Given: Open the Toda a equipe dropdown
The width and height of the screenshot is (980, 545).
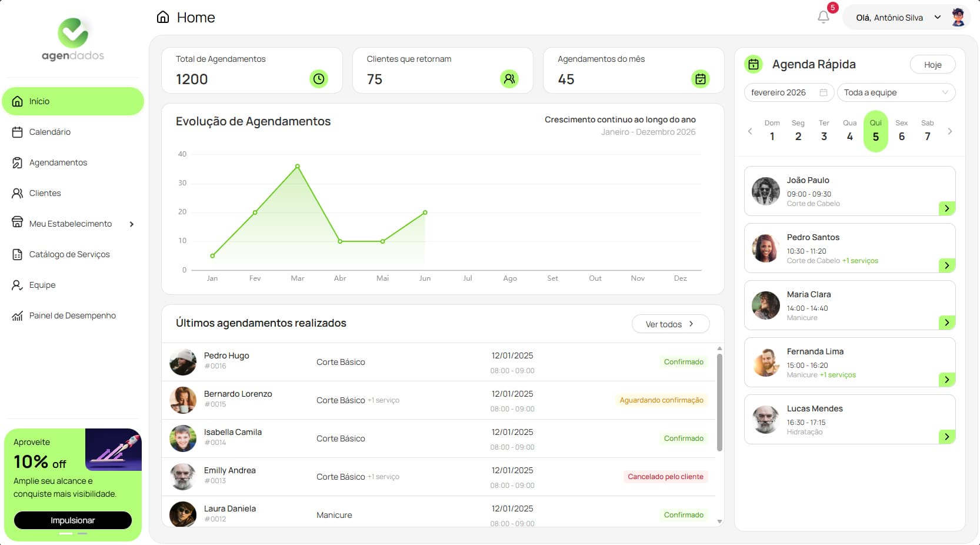Looking at the screenshot, I should pyautogui.click(x=896, y=92).
